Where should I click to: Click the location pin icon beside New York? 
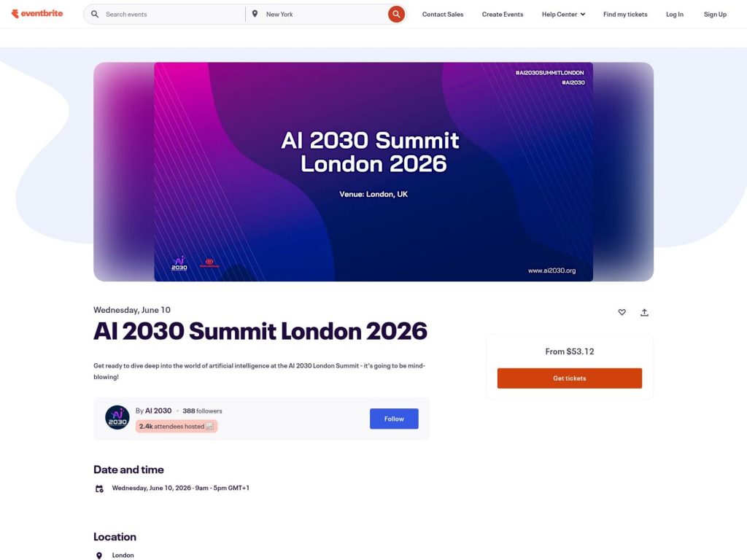(255, 13)
